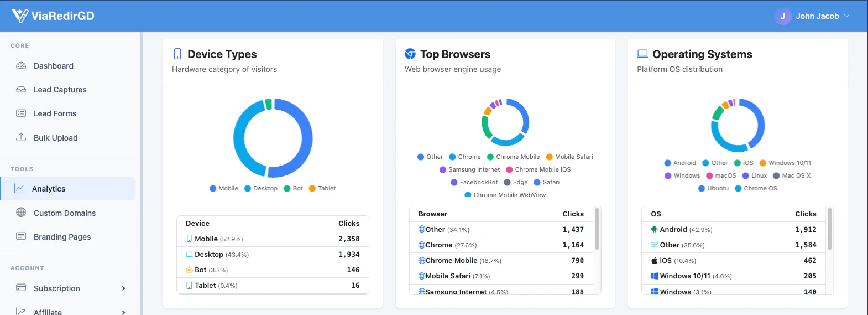This screenshot has width=868, height=315.
Task: Click the Operating Systems table scrollbar
Action: pos(829,229)
